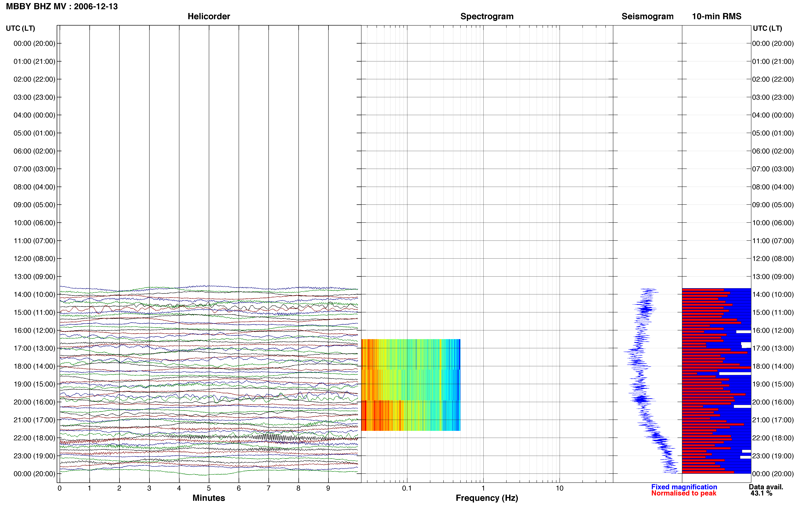Click left axis label '12:00 (08:00)'
The width and height of the screenshot is (812, 508).
(34, 259)
